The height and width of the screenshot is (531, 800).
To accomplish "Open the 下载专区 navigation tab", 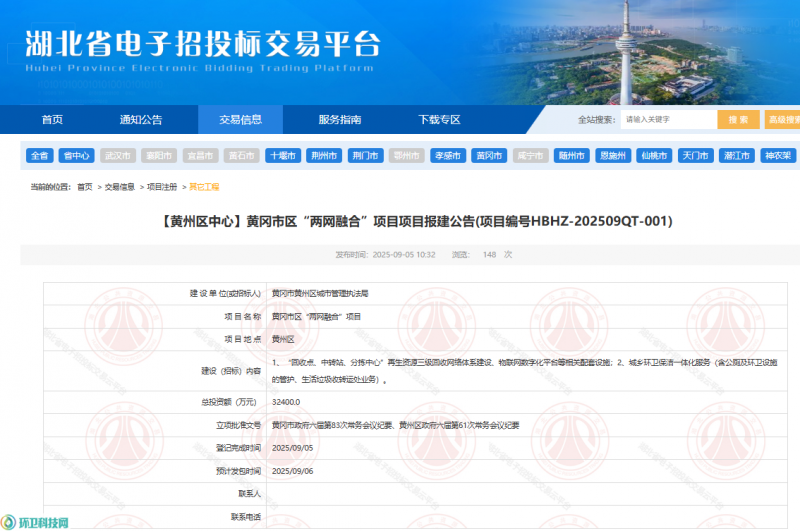I will tap(439, 119).
